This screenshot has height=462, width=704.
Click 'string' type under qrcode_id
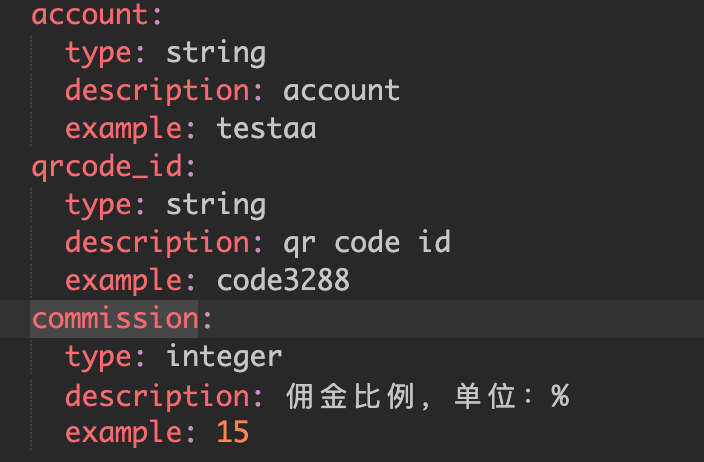coord(216,206)
